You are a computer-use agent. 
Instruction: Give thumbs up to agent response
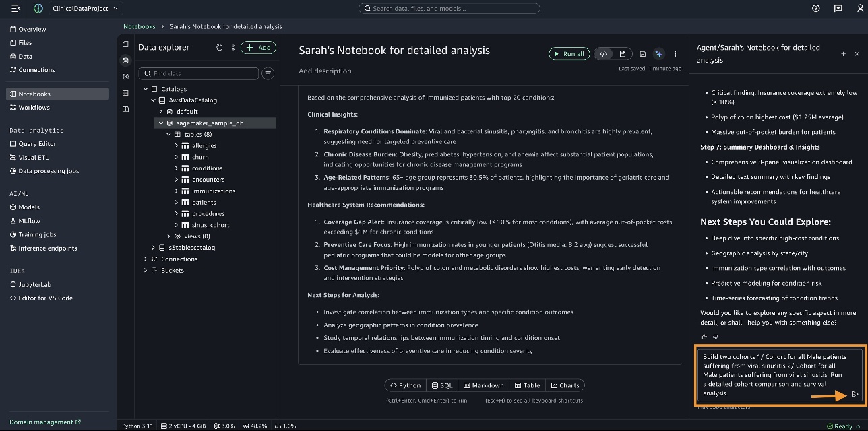(x=704, y=337)
